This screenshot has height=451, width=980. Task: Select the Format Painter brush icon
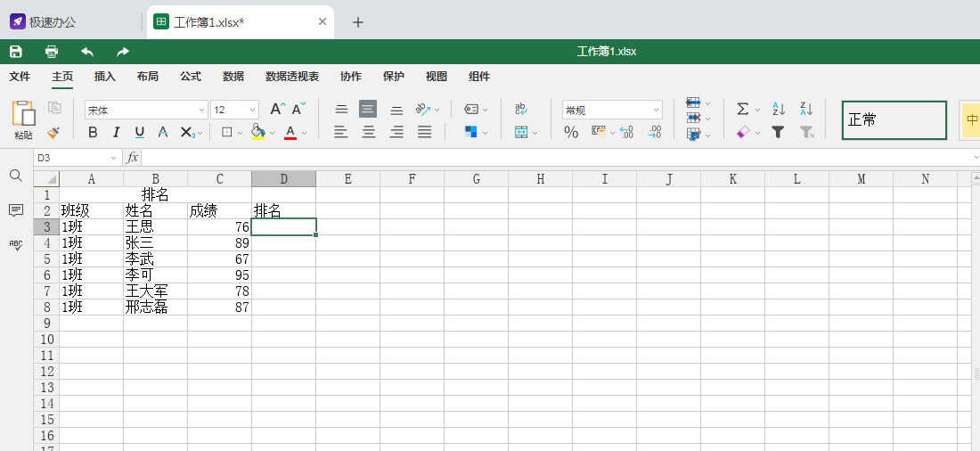point(54,132)
